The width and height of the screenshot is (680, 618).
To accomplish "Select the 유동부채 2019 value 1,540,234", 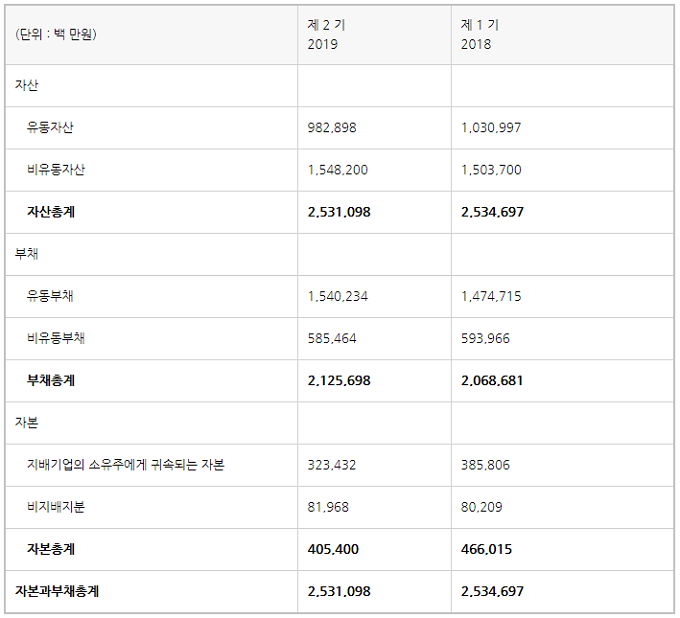I will click(337, 296).
